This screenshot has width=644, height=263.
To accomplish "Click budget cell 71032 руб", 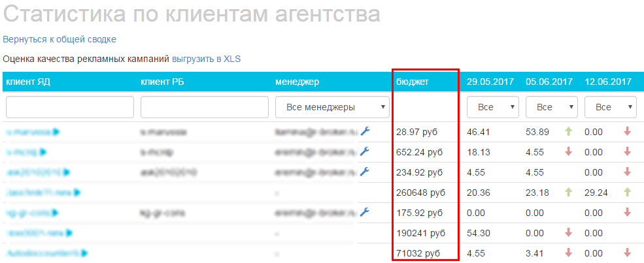I will point(418,253).
